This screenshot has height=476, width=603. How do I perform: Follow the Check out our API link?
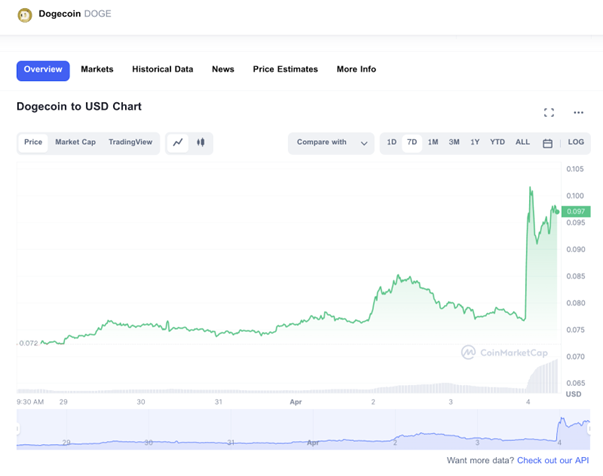553,460
